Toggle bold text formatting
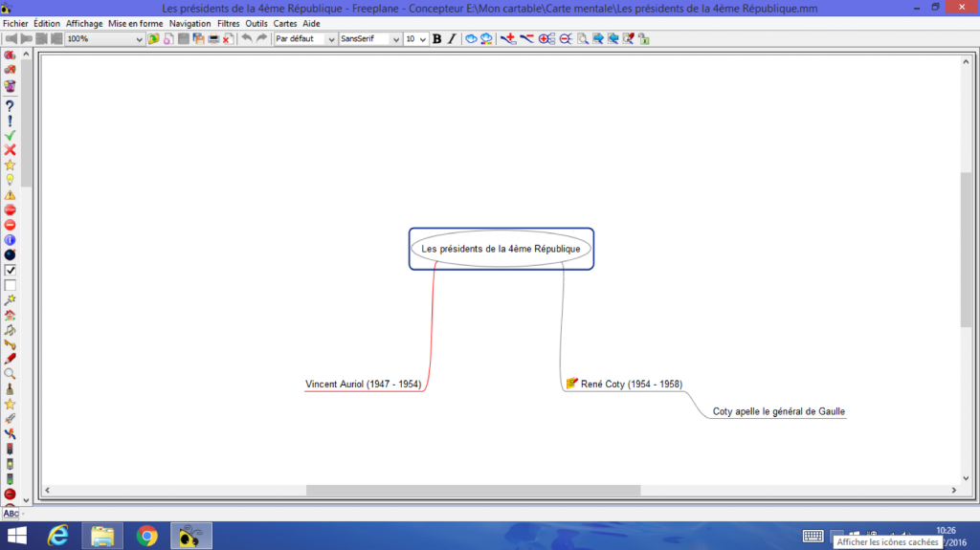Viewport: 980px width, 550px height. [437, 39]
